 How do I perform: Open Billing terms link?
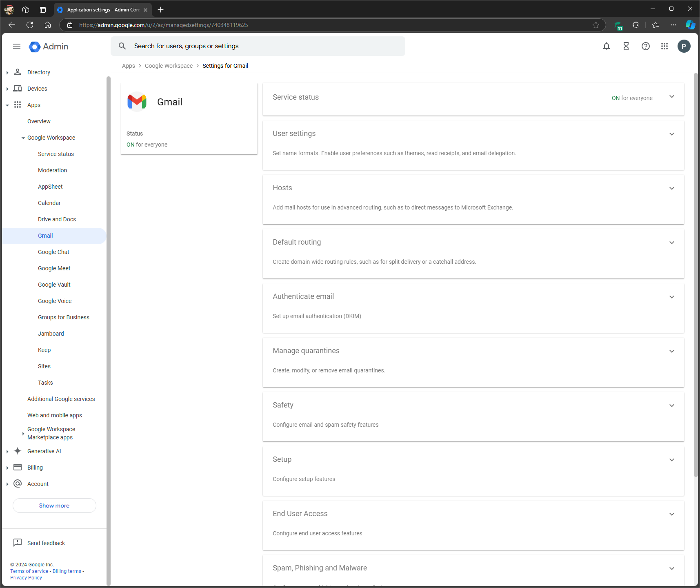67,571
